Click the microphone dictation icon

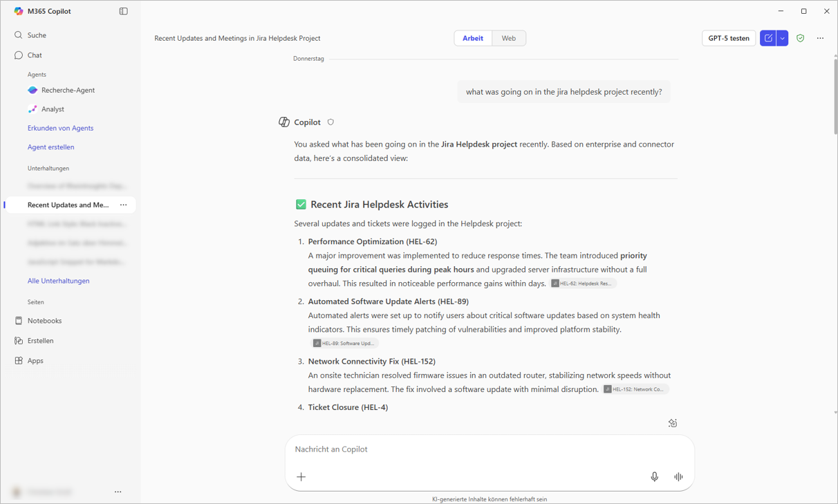(654, 477)
